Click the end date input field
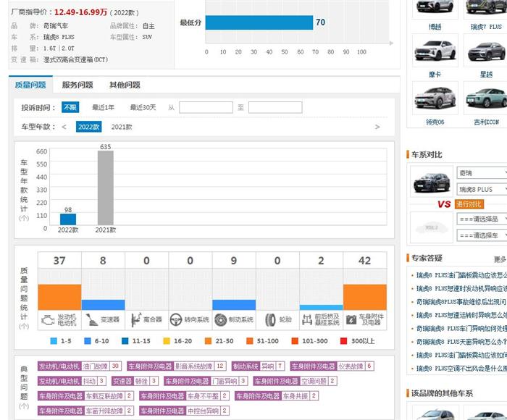 275,107
